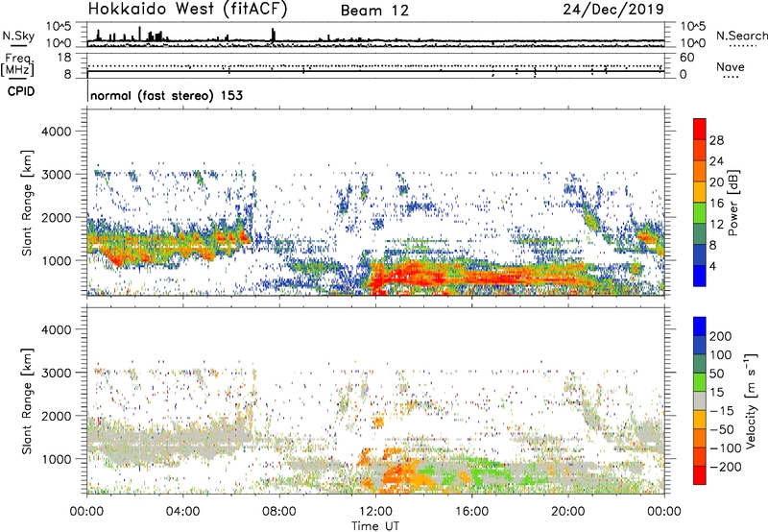Click the power panel 'Slant Range [km]' label

(27, 203)
